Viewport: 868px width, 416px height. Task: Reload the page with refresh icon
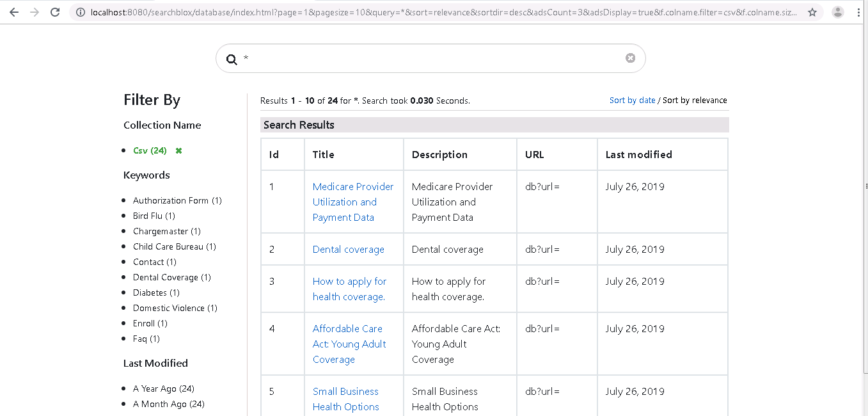(56, 12)
